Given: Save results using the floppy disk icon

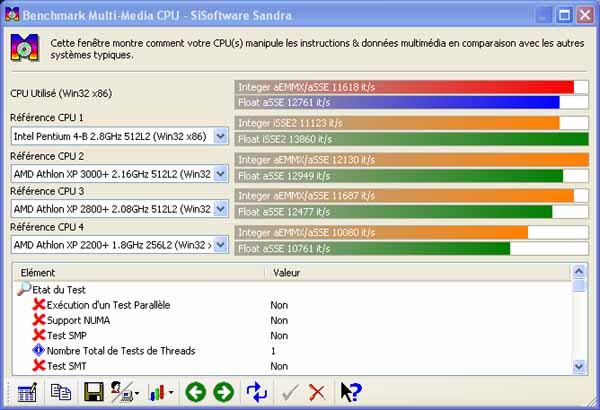Looking at the screenshot, I should tap(93, 392).
